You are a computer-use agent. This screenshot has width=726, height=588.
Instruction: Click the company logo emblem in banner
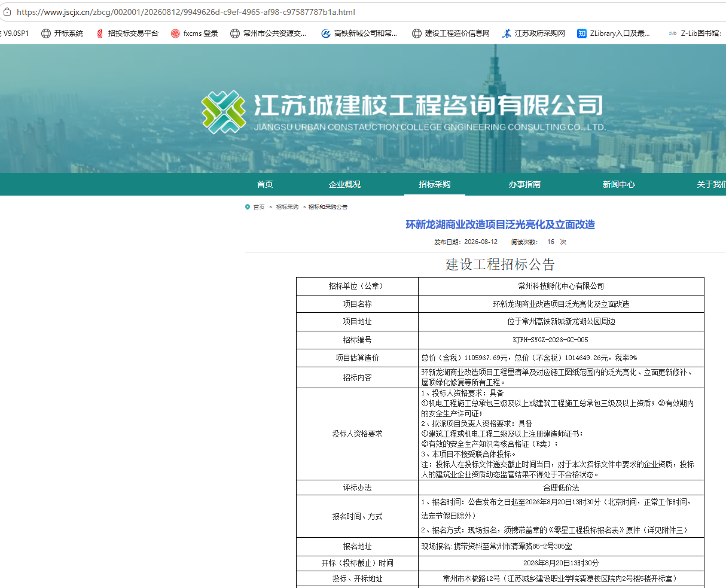pos(224,112)
